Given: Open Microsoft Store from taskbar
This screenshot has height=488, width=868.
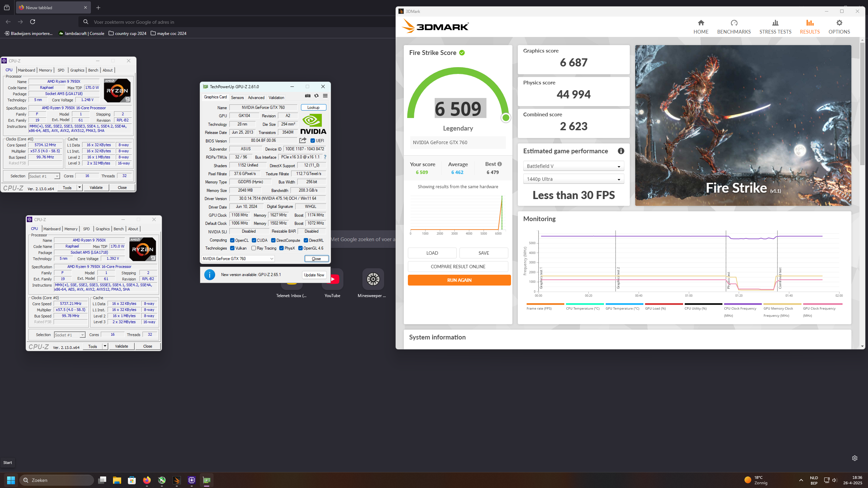Looking at the screenshot, I should pos(132,480).
